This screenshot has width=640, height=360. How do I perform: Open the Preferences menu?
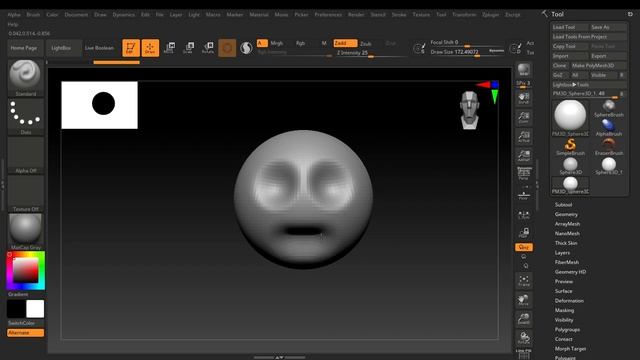tap(328, 15)
